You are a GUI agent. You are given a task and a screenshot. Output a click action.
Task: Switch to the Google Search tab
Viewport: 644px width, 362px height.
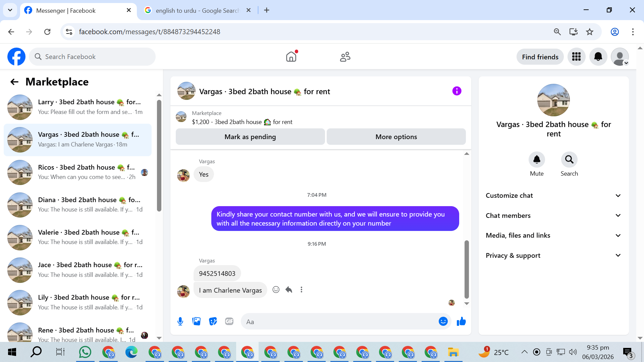(x=197, y=10)
